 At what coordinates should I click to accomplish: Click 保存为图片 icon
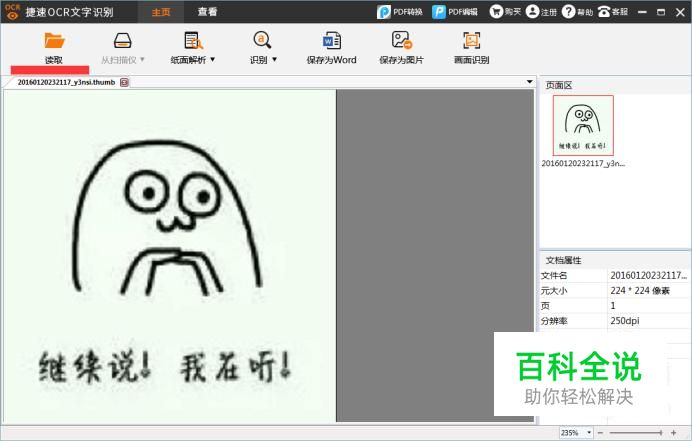coord(401,40)
